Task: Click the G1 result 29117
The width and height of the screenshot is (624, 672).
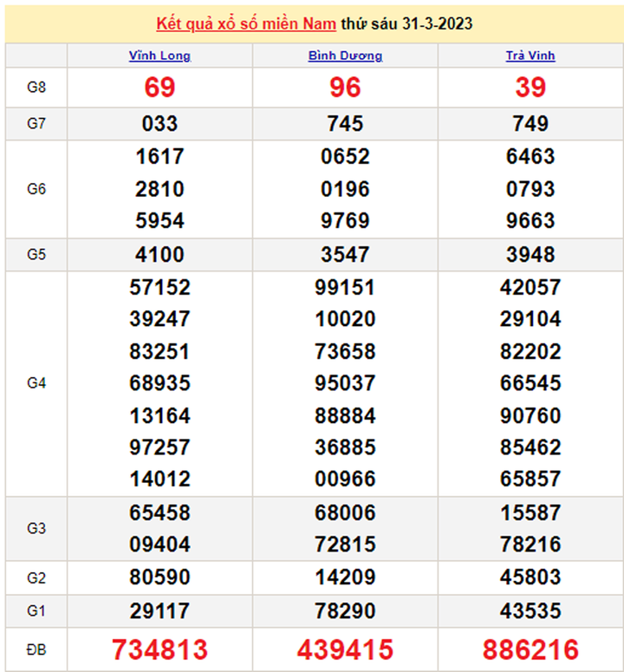Action: click(159, 610)
